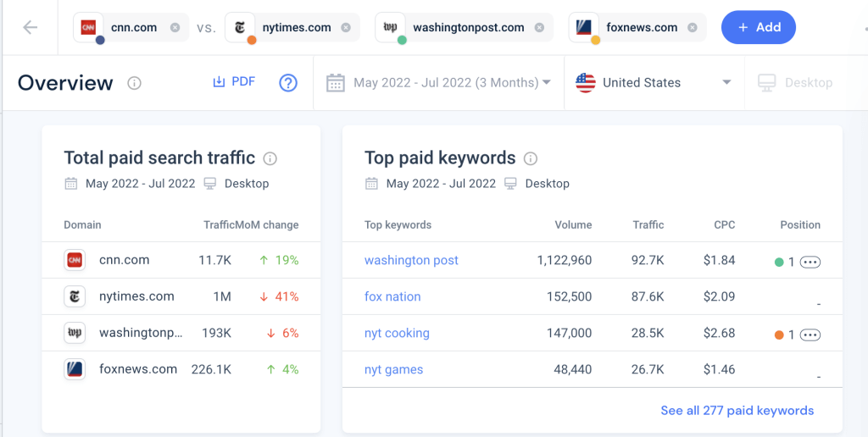The height and width of the screenshot is (437, 868).
Task: Click washingtonp... row in traffic table
Action: tap(181, 333)
